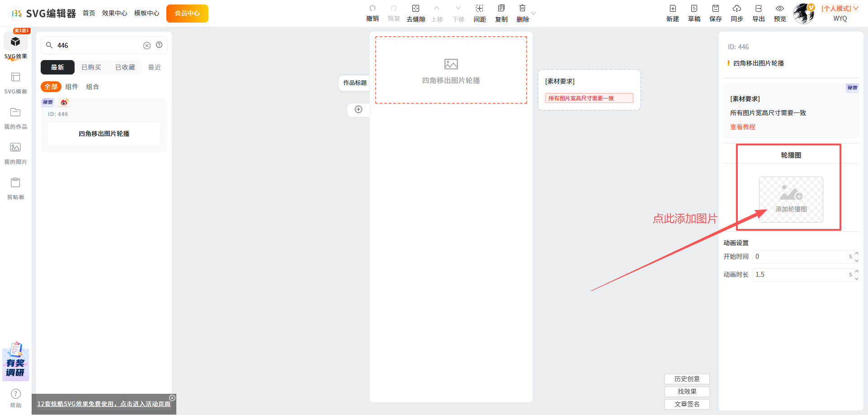Expand the arrow next to 删除

click(x=533, y=13)
